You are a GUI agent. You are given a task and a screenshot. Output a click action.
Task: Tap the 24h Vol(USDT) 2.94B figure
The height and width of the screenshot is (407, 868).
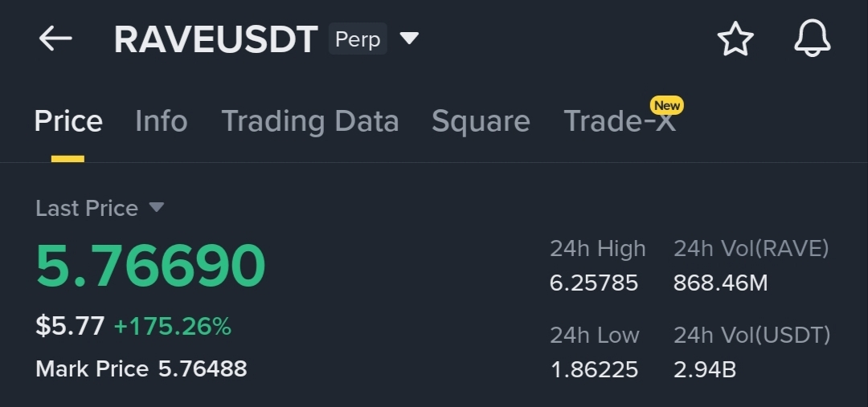pyautogui.click(x=704, y=369)
